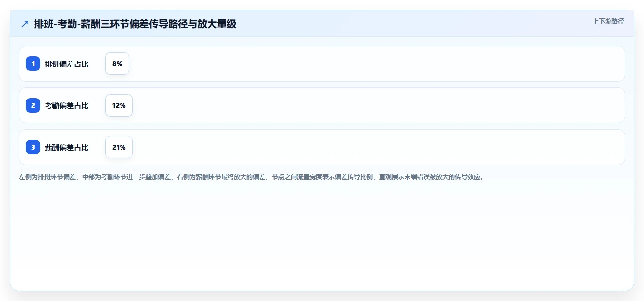Select the 薪酬偏差占比 label
644x301 pixels.
tap(67, 147)
